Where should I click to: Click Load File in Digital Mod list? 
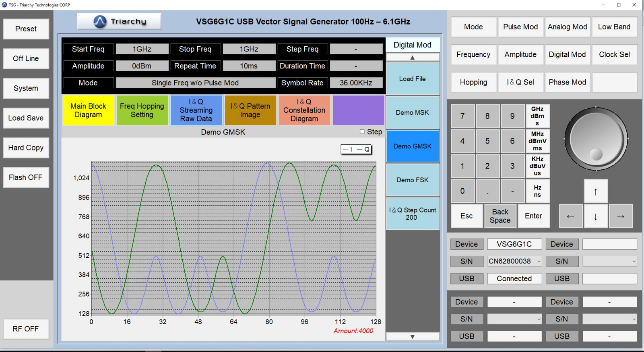(x=413, y=79)
